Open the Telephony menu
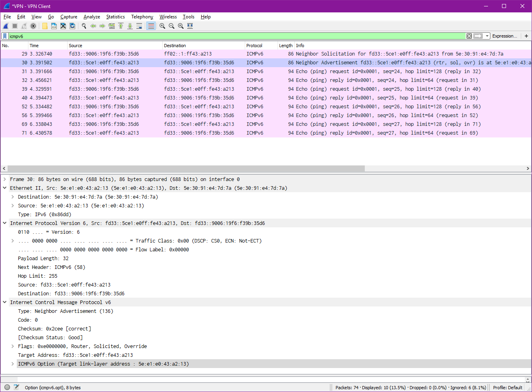Viewport: 532px width, 392px height. tap(142, 17)
